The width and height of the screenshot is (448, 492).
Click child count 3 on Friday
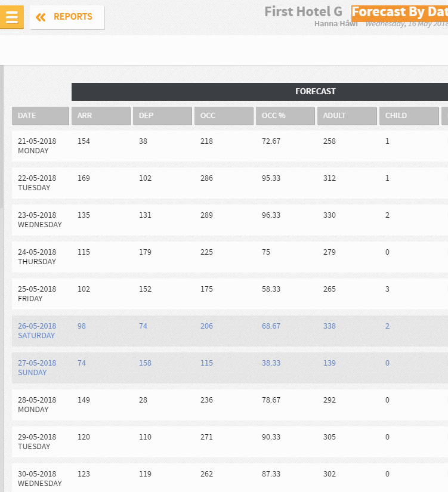(x=387, y=289)
